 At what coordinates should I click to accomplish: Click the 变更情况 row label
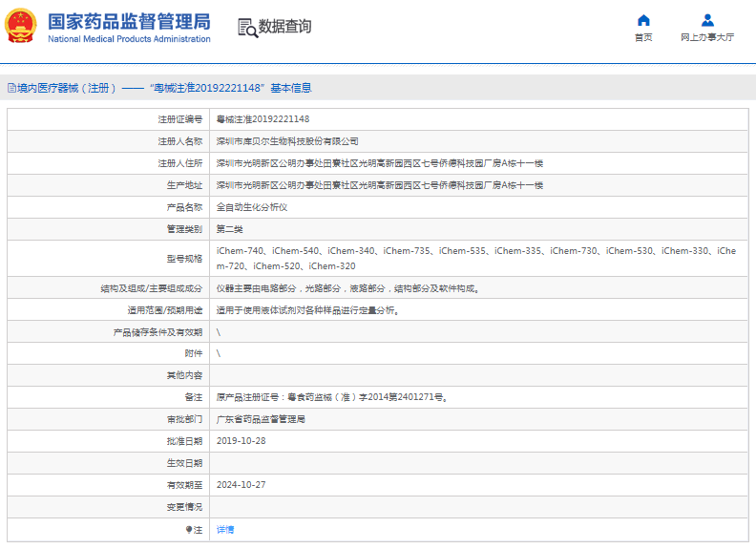[x=184, y=507]
